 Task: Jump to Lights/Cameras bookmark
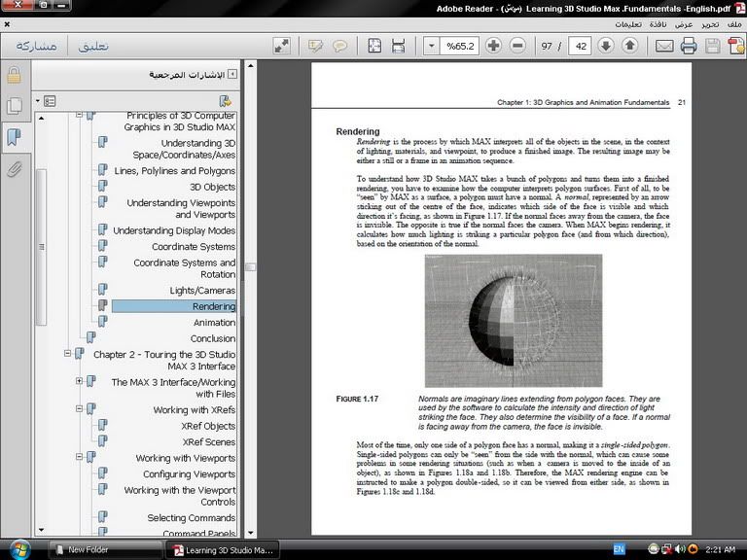click(202, 291)
